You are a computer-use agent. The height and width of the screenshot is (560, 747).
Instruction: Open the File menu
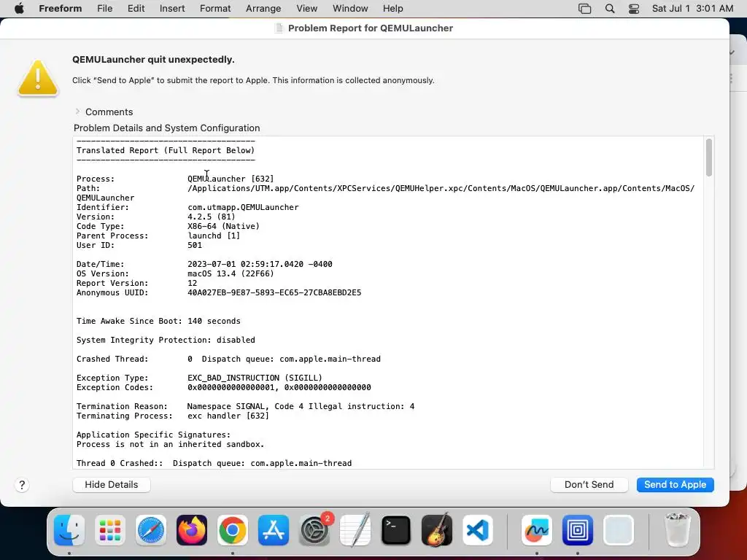pos(105,9)
